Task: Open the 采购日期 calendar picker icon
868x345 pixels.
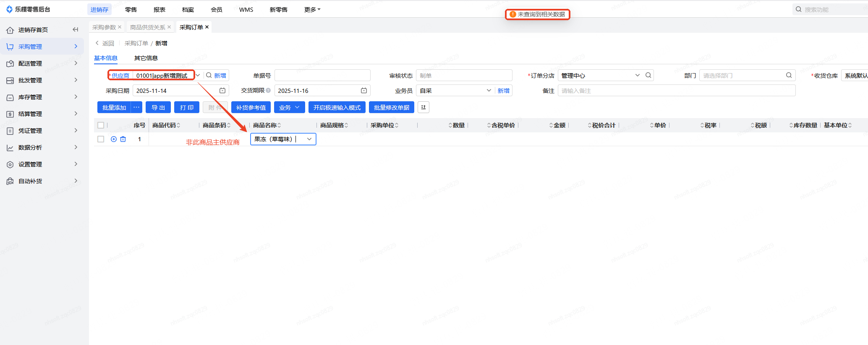Action: pos(222,90)
